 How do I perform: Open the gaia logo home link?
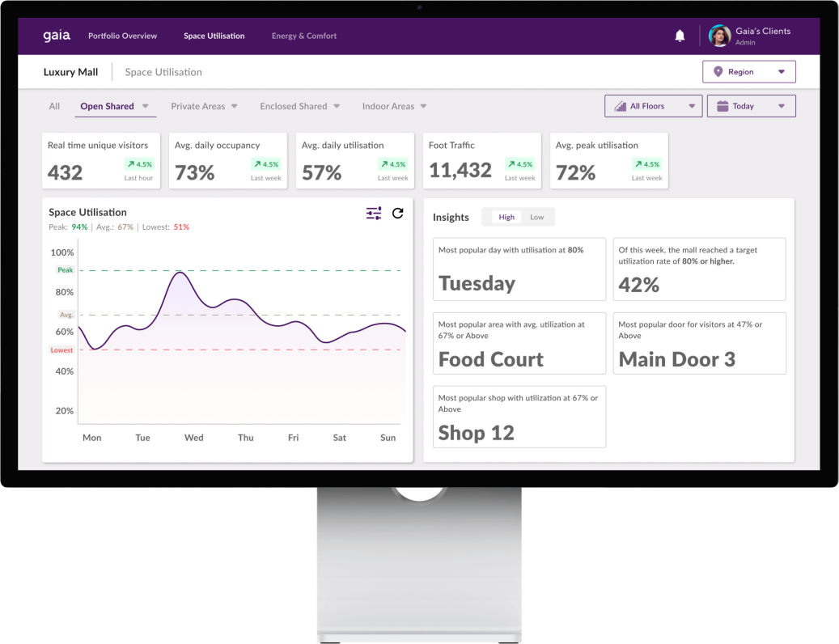tap(56, 35)
